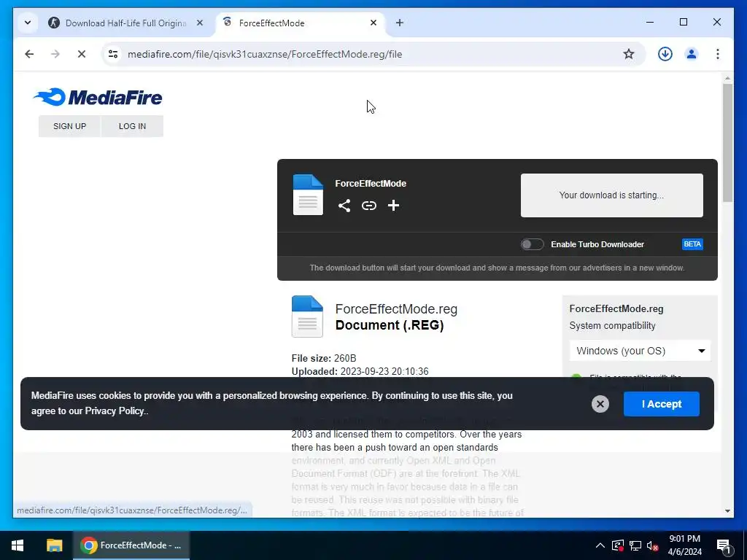Dismiss the cookie banner with the X icon
Screen dimensions: 747x560
coord(600,404)
